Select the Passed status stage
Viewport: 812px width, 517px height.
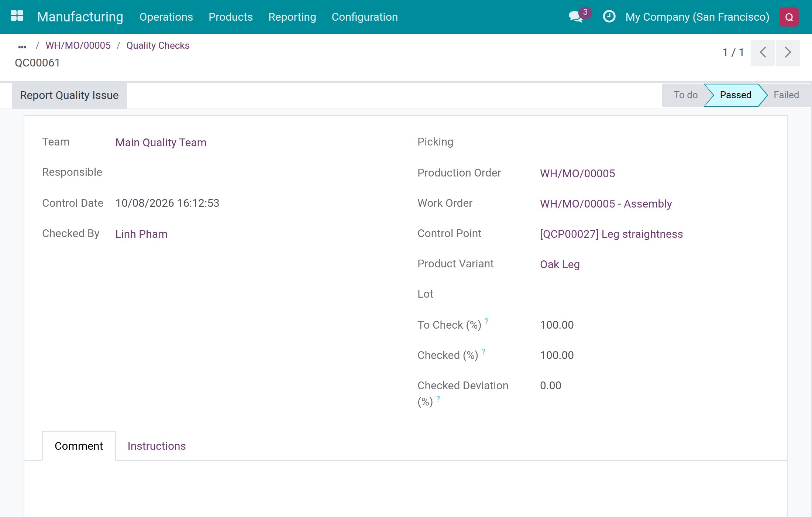coord(735,95)
